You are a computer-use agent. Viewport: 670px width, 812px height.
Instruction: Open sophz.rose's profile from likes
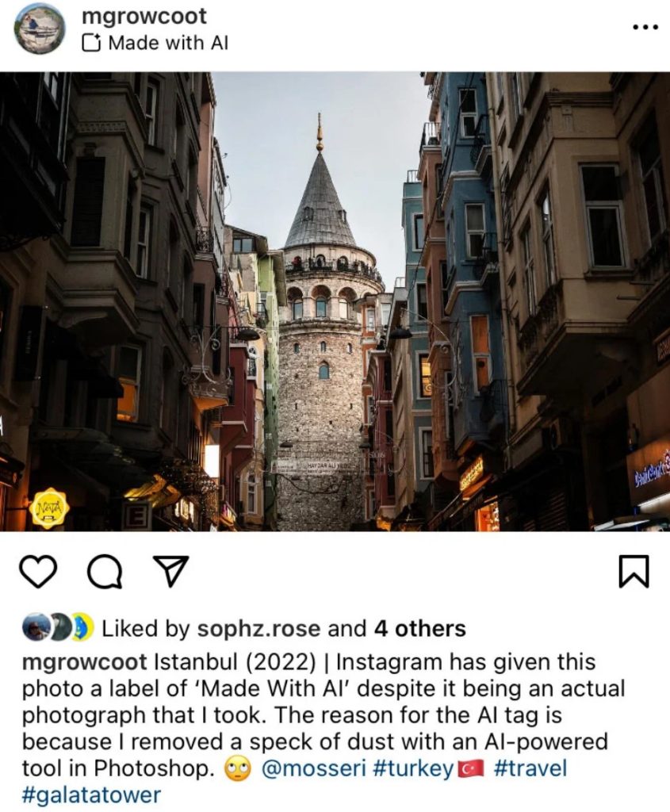click(x=258, y=629)
